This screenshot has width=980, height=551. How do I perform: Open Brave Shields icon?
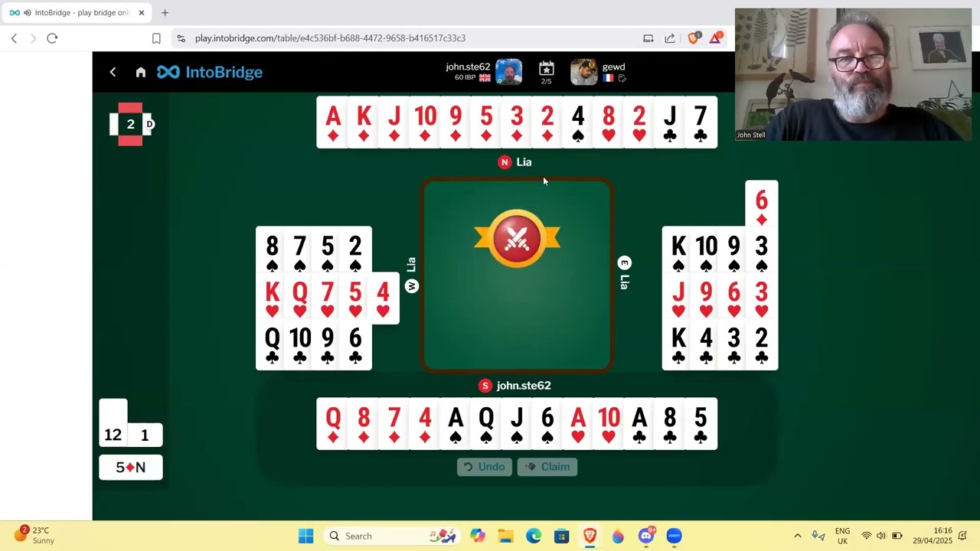point(694,37)
